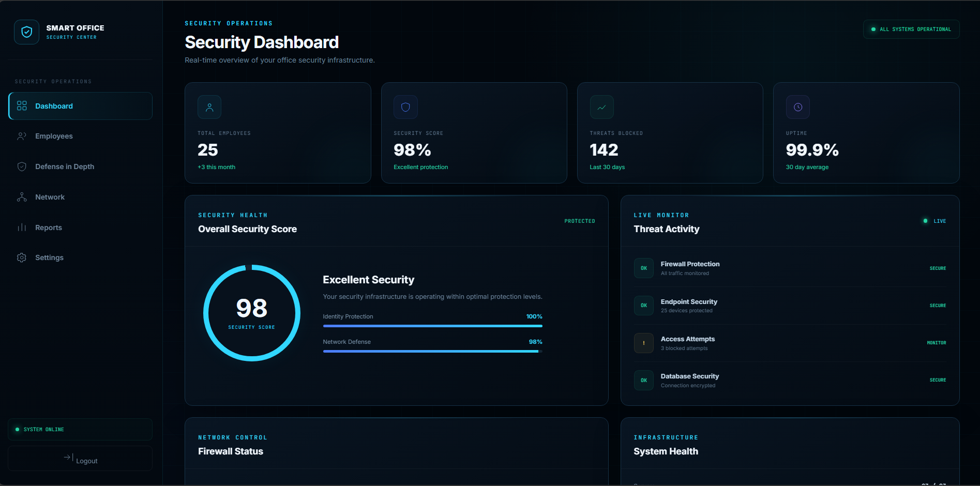
Task: Click the OK badge beside Endpoint Security
Action: click(x=644, y=306)
